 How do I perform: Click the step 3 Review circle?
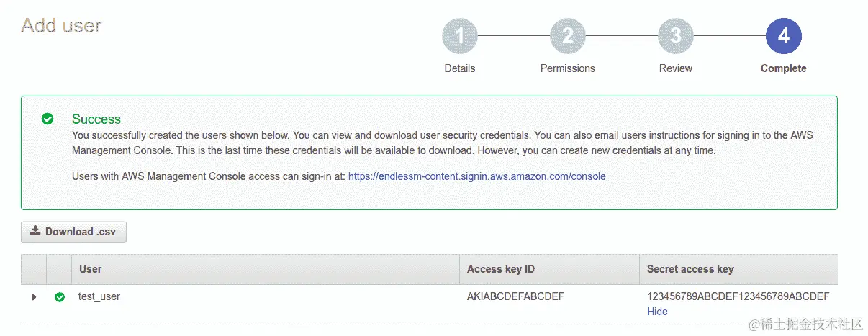point(675,36)
